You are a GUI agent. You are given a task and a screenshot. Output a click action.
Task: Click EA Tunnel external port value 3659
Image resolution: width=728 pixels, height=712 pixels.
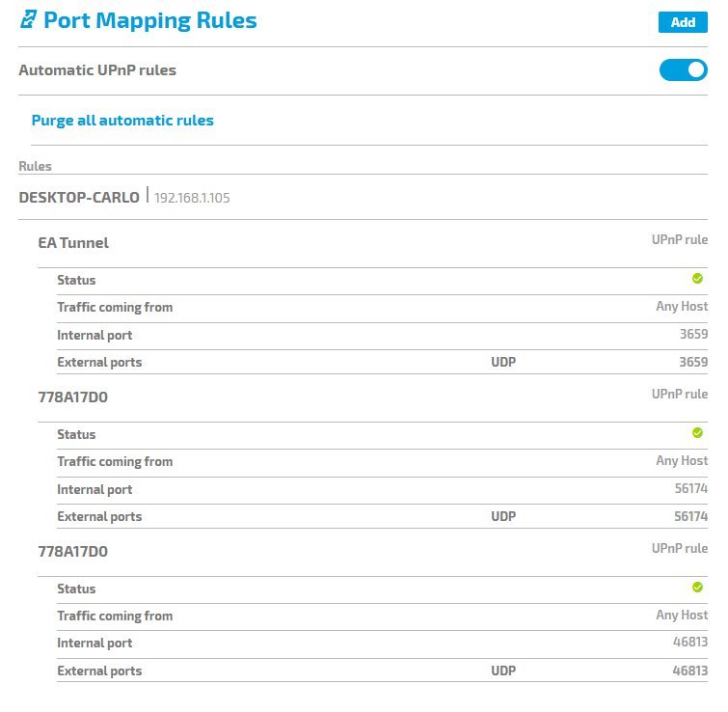[691, 362]
